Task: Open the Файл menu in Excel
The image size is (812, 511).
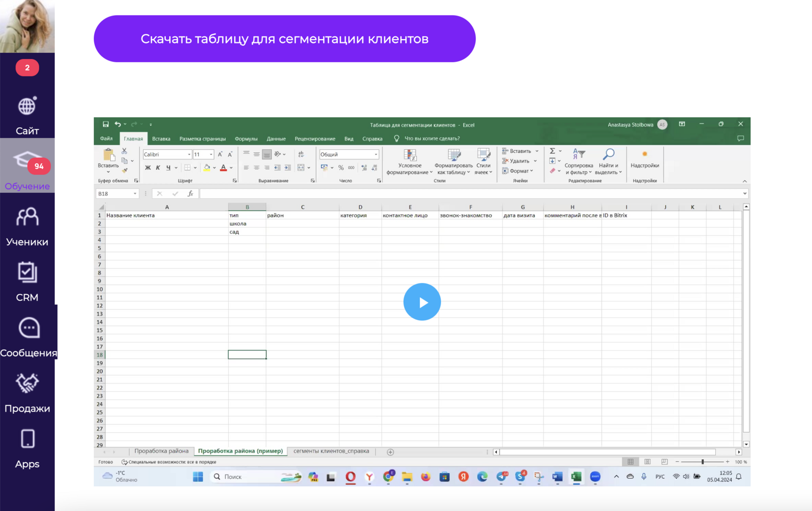Action: (106, 139)
